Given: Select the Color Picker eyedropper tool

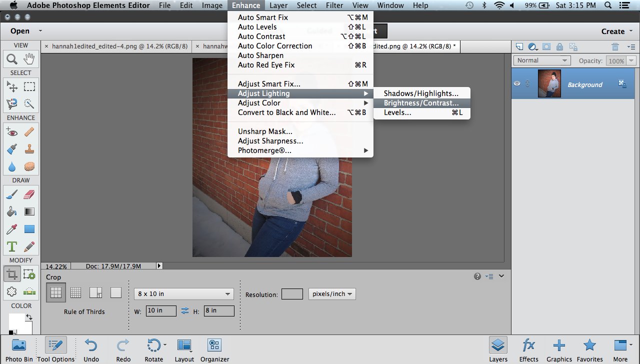Looking at the screenshot, I should [x=11, y=229].
